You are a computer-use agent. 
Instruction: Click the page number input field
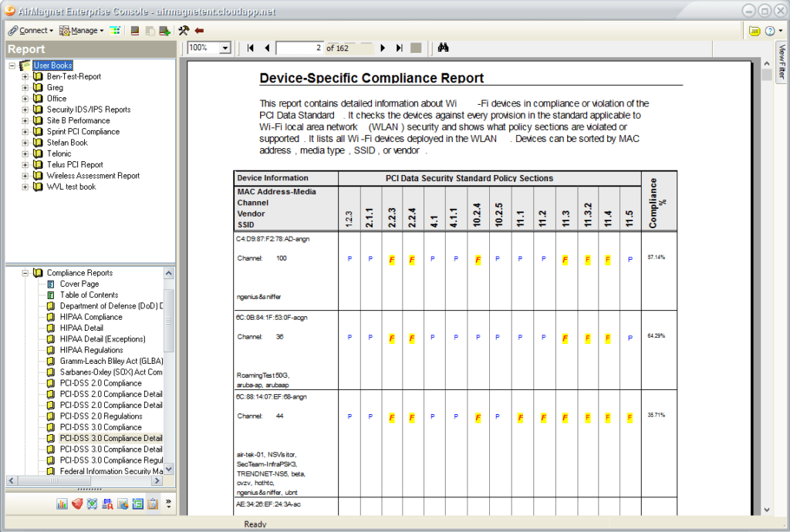pyautogui.click(x=299, y=48)
